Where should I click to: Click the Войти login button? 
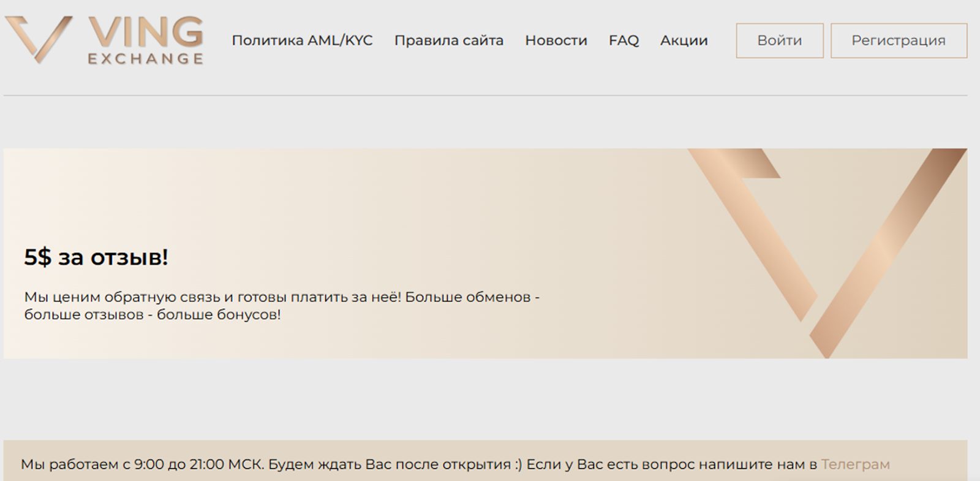[x=779, y=40]
